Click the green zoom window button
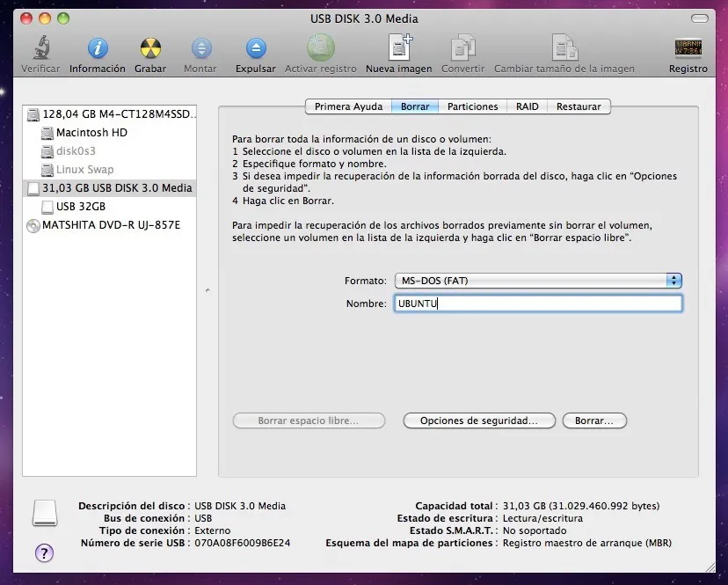The height and width of the screenshot is (585, 728). [63, 18]
